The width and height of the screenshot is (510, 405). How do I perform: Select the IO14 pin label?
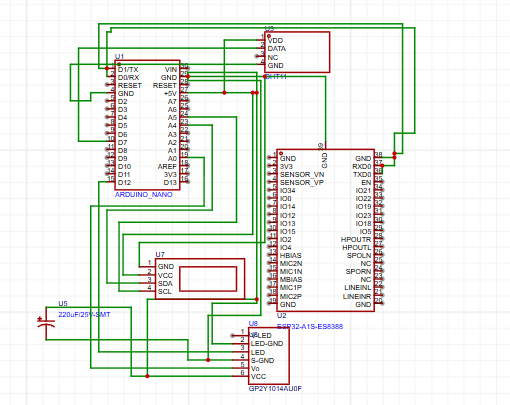288,207
